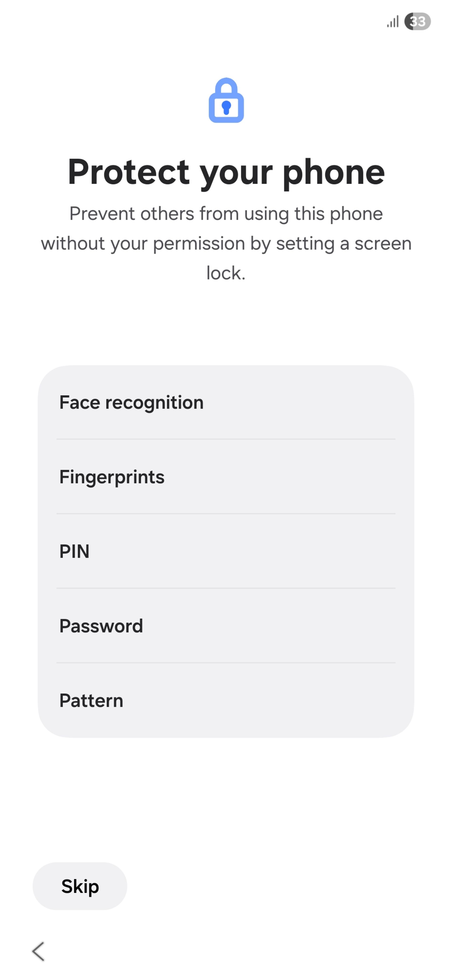
Task: Tap the word "lock." ending the description
Action: 226,273
